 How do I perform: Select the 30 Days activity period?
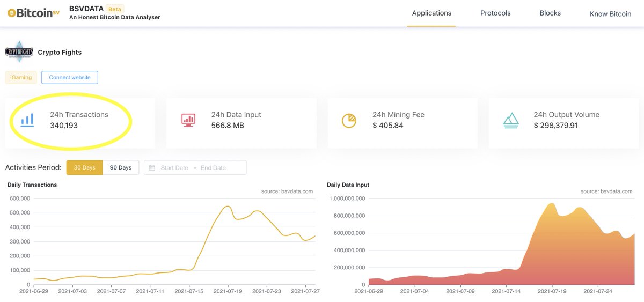(x=84, y=167)
